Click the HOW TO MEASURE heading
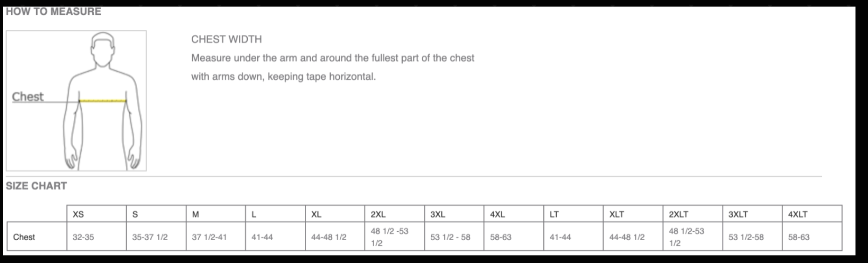868x263 pixels. 53,12
